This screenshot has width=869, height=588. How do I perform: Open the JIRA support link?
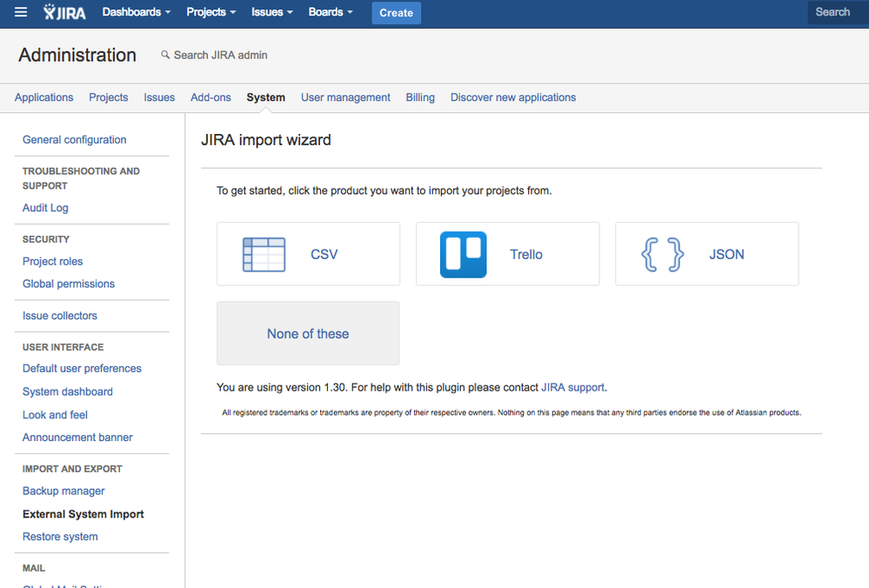572,387
